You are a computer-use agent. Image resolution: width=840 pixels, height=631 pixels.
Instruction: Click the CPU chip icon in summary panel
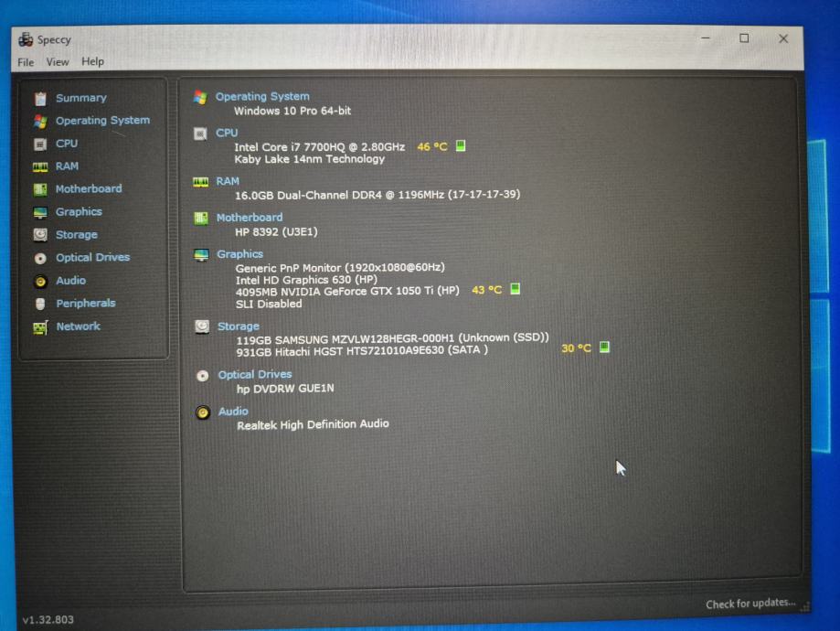point(200,134)
